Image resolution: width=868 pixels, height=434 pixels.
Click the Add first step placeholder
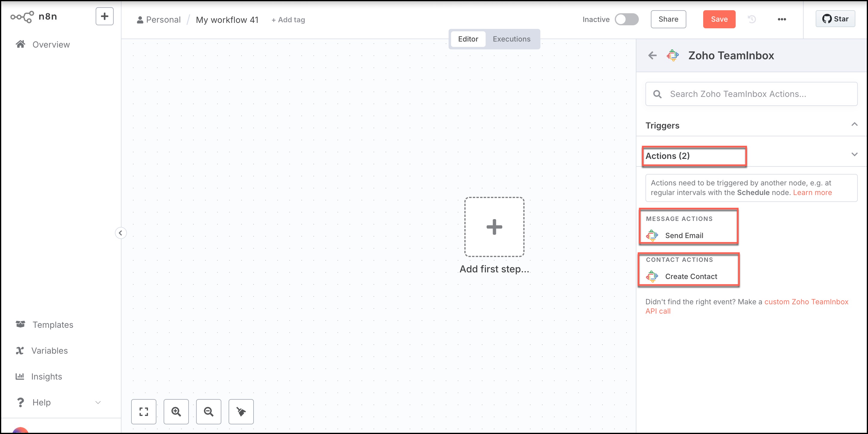(494, 227)
